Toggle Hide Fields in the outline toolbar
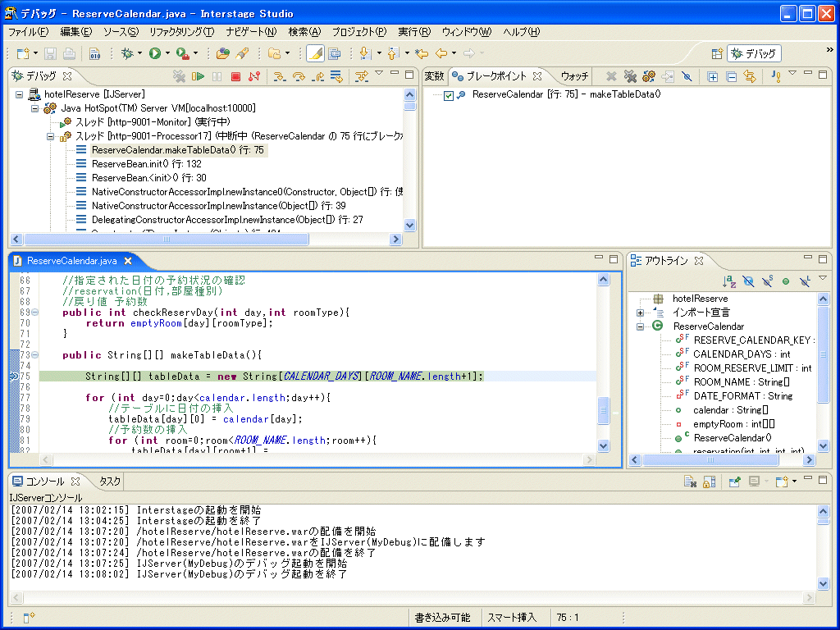840x630 pixels. (x=747, y=281)
